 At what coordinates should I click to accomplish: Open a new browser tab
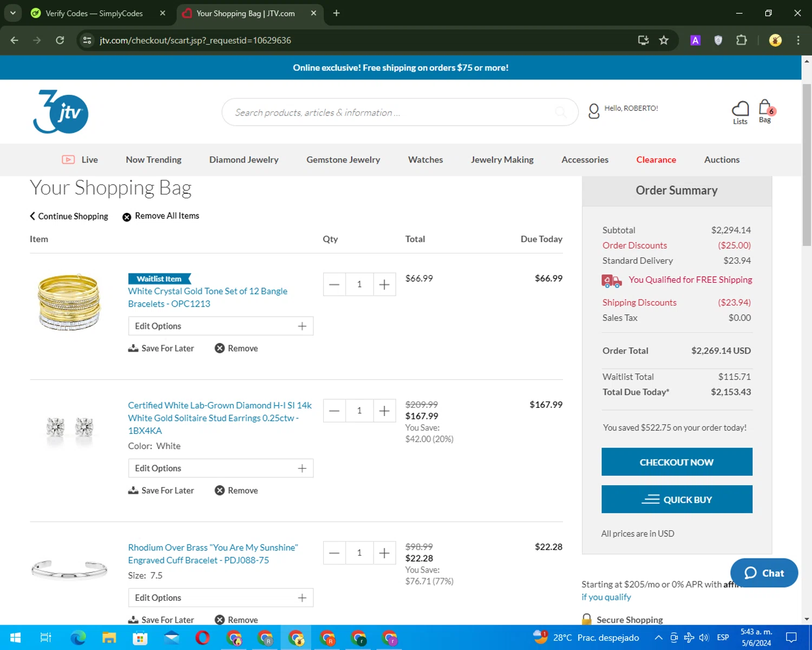pos(336,13)
